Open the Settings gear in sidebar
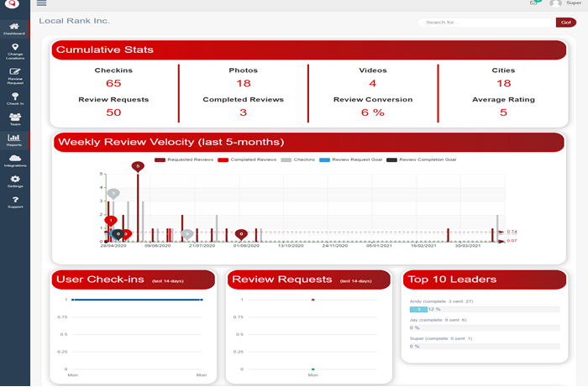Screen dimensions: 588x392 14,180
